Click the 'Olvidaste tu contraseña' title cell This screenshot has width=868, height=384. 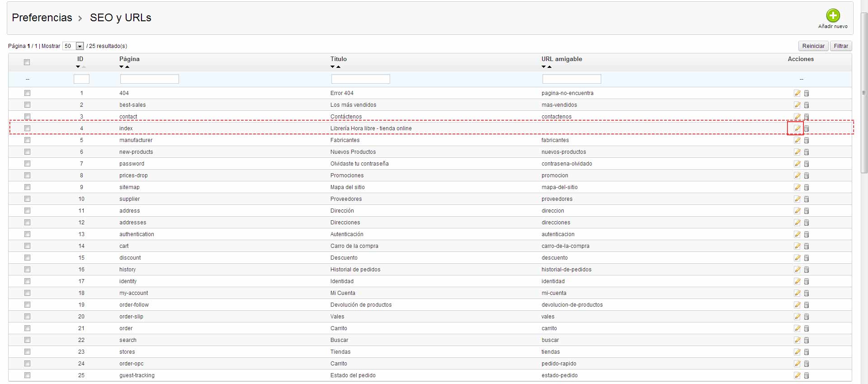pos(359,164)
